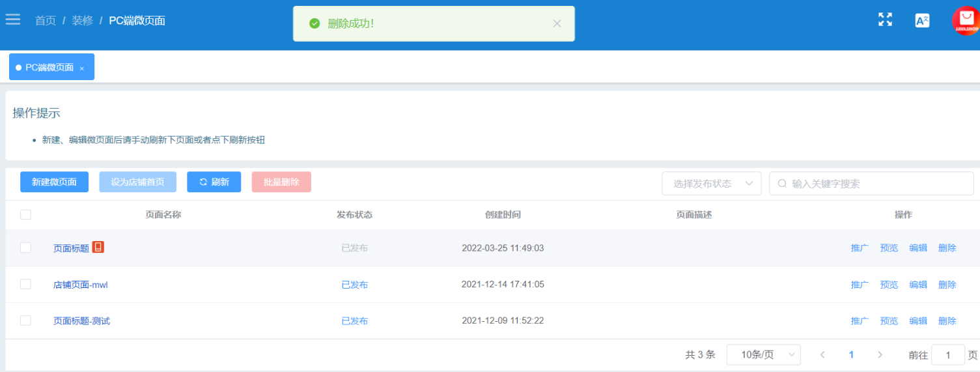Click the 店铺页面-mwl page name

coord(81,285)
